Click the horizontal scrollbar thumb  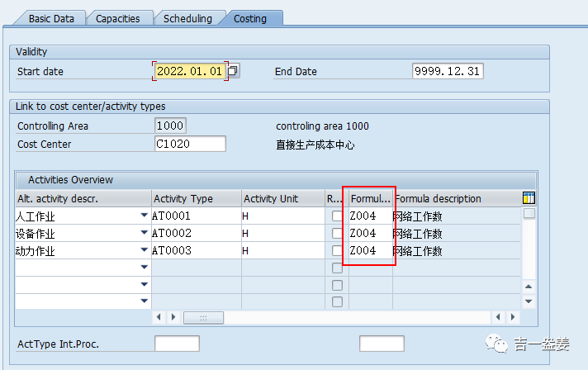(x=203, y=317)
